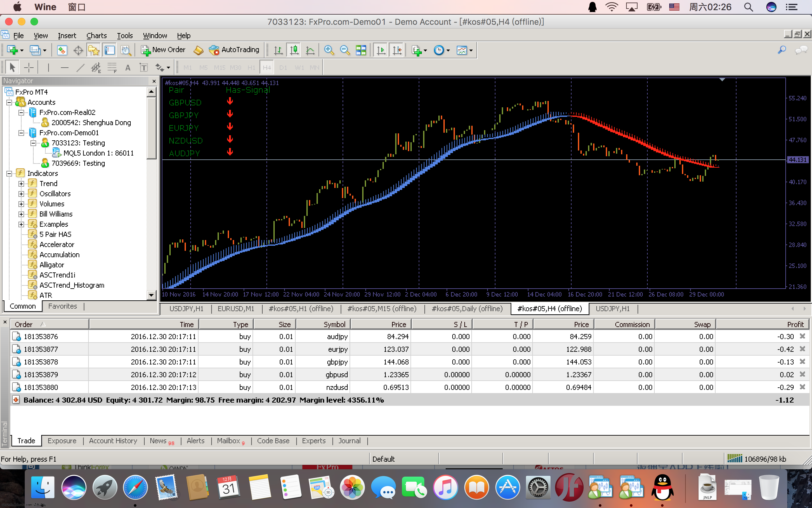Screen dimensions: 812x508
Task: Toggle Chart Shift icon
Action: tap(397, 50)
